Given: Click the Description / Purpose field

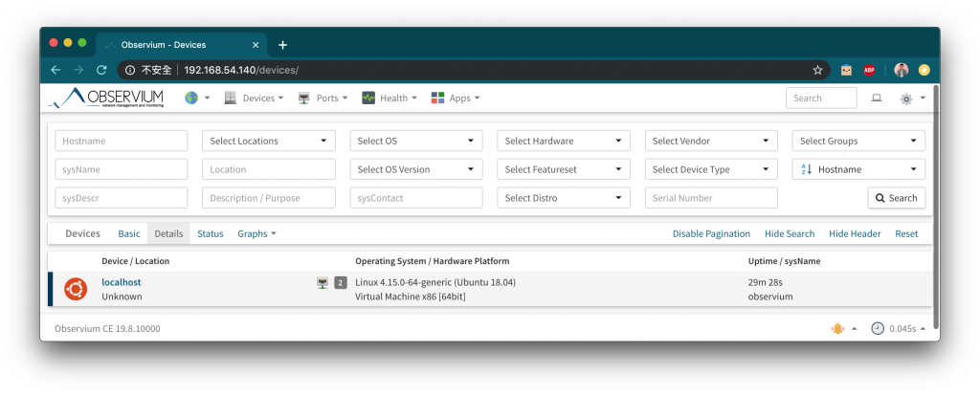Looking at the screenshot, I should (x=269, y=198).
